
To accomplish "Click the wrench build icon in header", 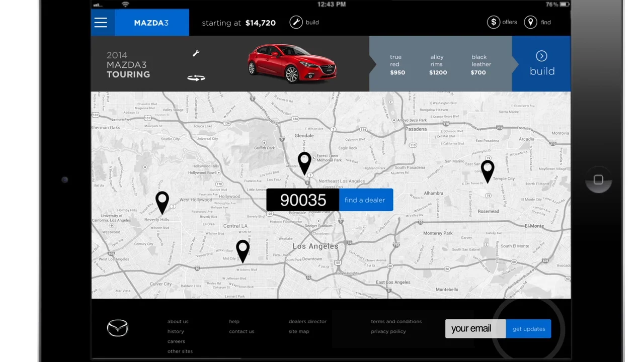I will click(296, 22).
